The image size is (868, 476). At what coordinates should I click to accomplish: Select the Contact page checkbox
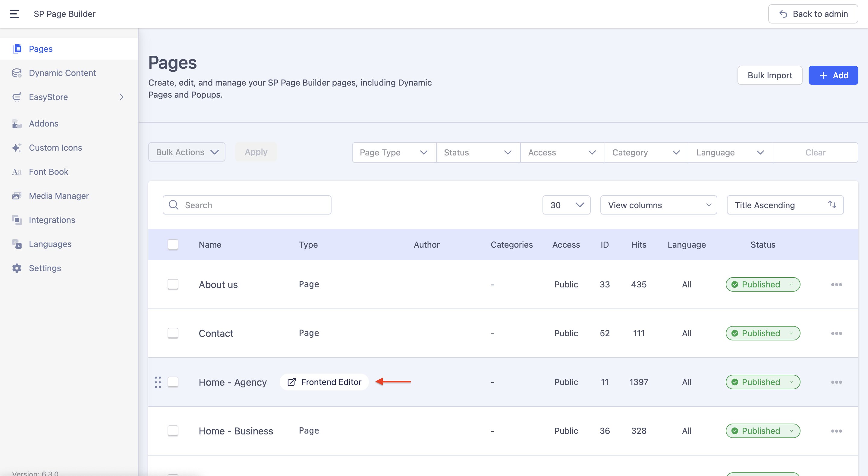173,333
